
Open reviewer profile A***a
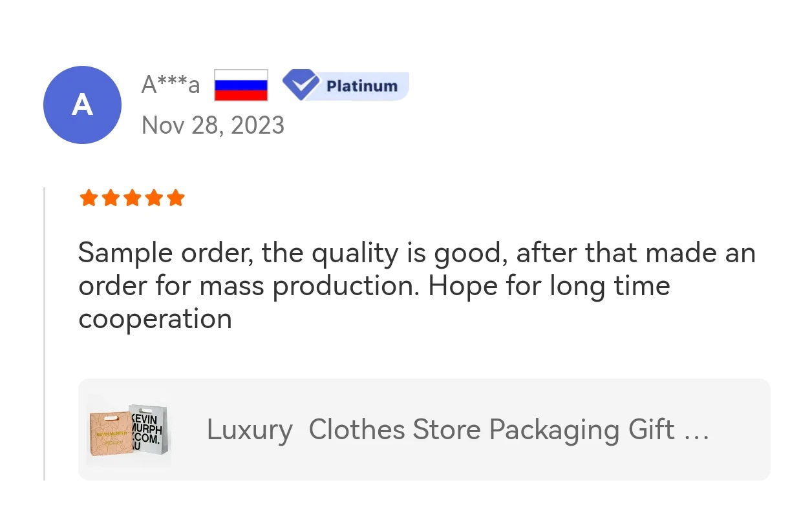(171, 85)
